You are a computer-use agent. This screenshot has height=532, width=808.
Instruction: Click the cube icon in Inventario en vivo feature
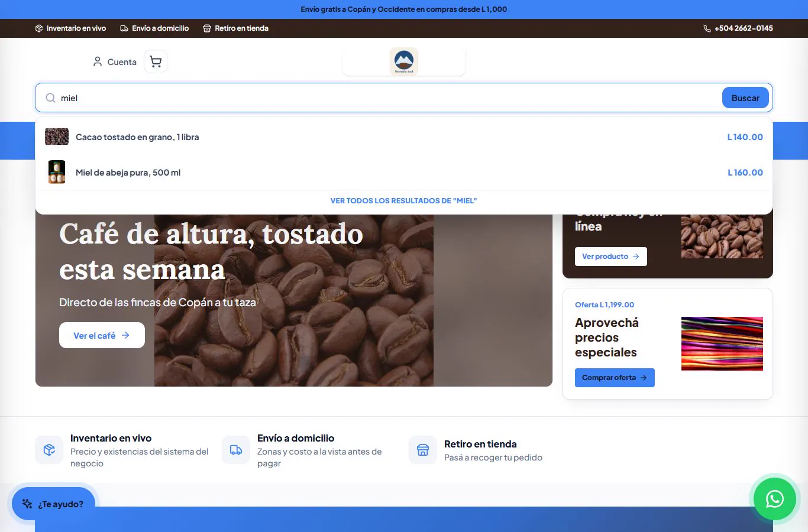point(49,450)
